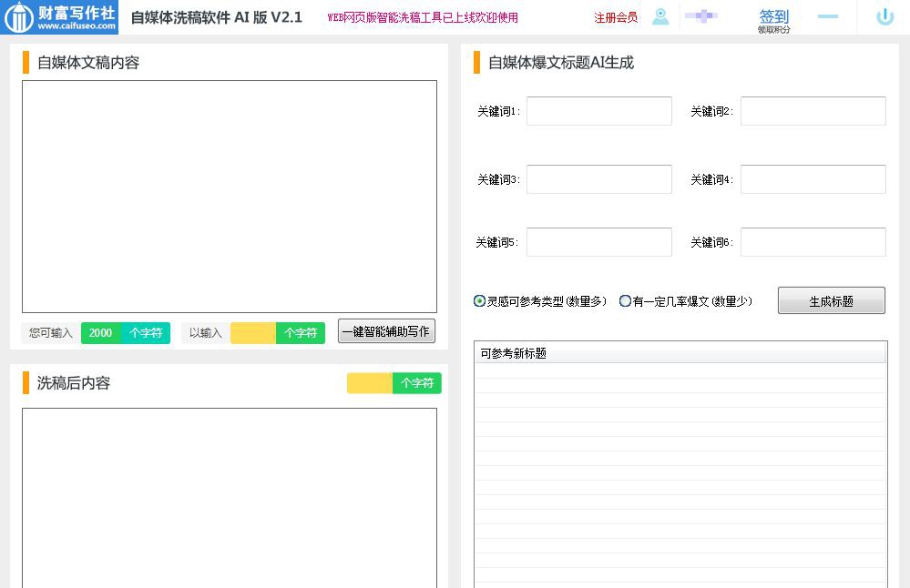
Task: Click the orange bar beside 自媒体文稿内容
Action: 24,63
